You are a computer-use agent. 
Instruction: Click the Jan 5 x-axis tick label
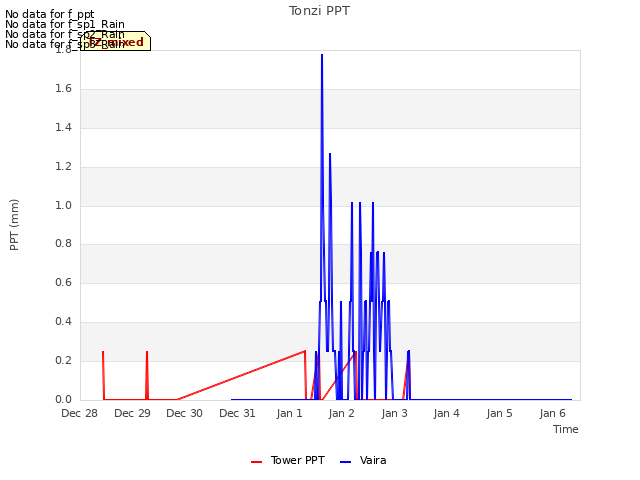(499, 413)
